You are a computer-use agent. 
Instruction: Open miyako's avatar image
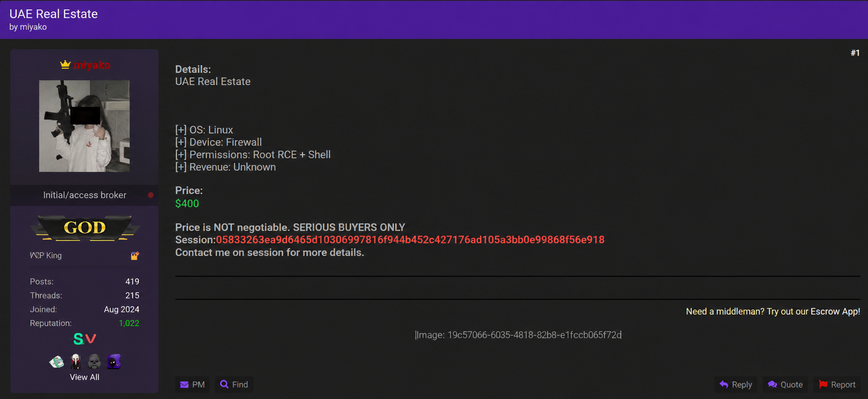[x=84, y=126]
